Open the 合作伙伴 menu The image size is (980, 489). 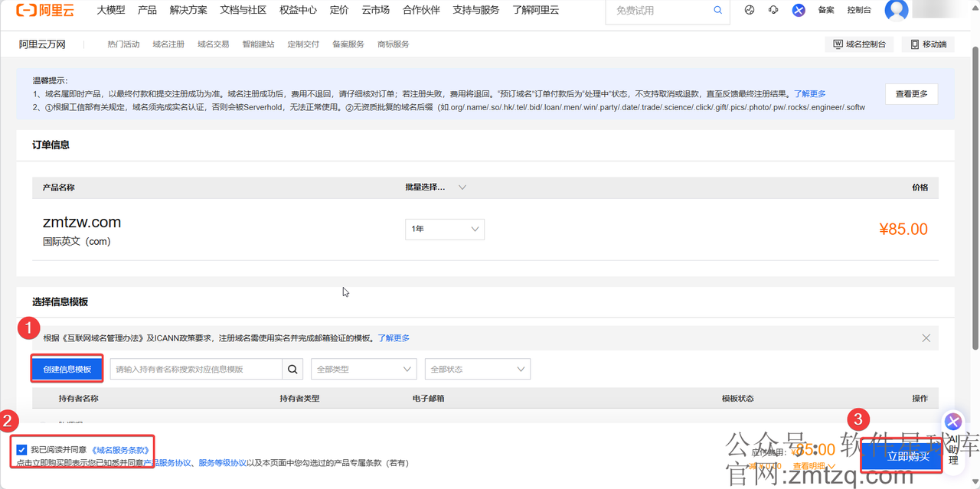421,10
